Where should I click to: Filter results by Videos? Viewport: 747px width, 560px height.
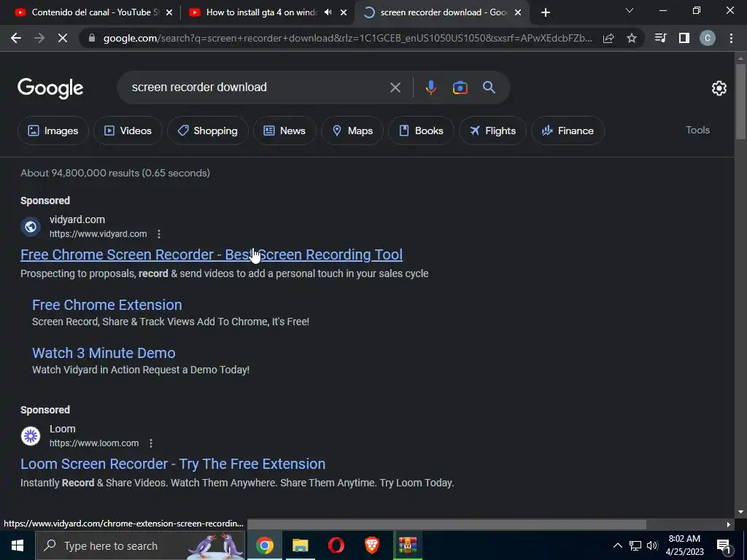128,131
